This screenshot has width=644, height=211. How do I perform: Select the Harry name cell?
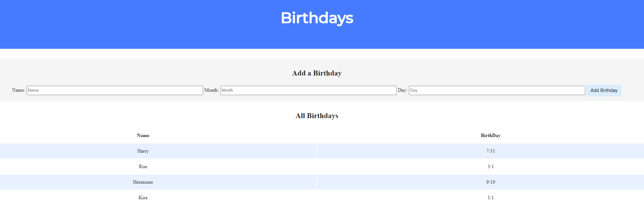(143, 151)
